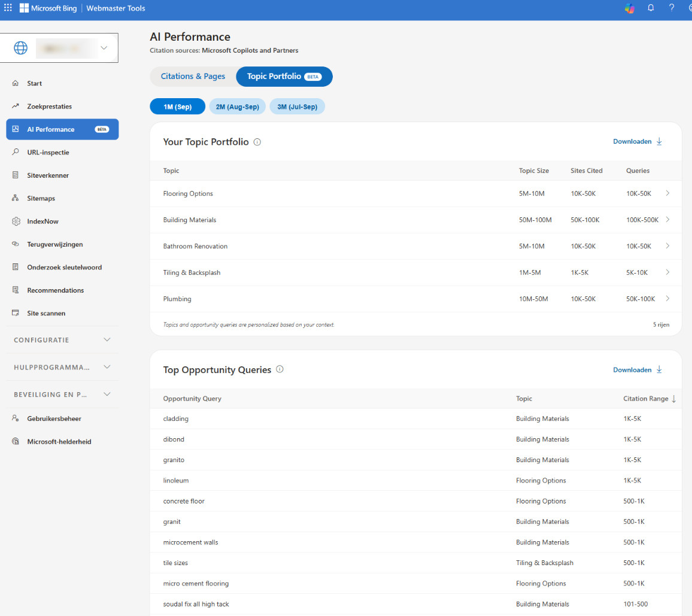Open the app launcher grid icon
This screenshot has height=616, width=692.
8,8
